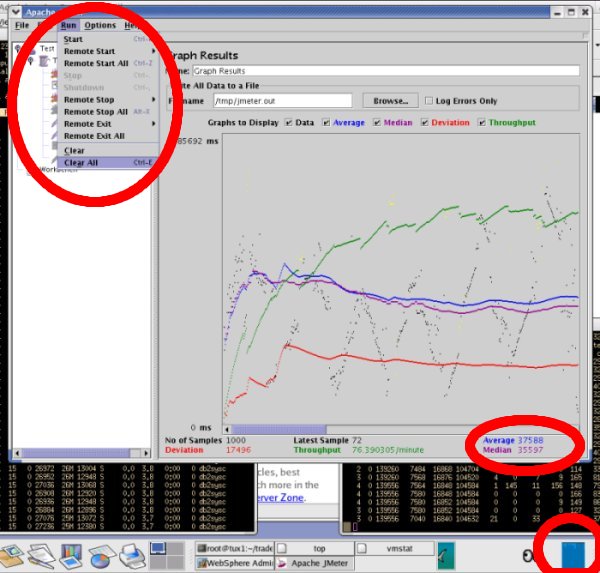The image size is (600, 573).
Task: Click into the Name field reading Graph Results
Action: (x=386, y=71)
